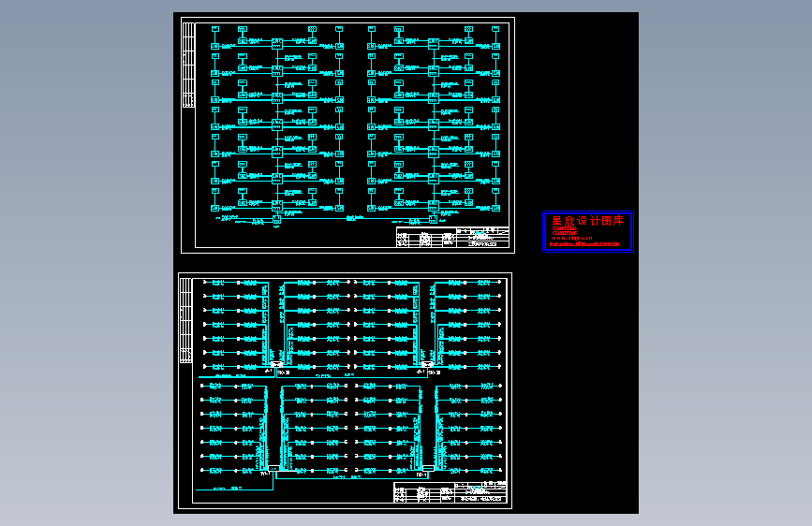
Task: Click the upper sheet's title block table
Action: [452, 237]
